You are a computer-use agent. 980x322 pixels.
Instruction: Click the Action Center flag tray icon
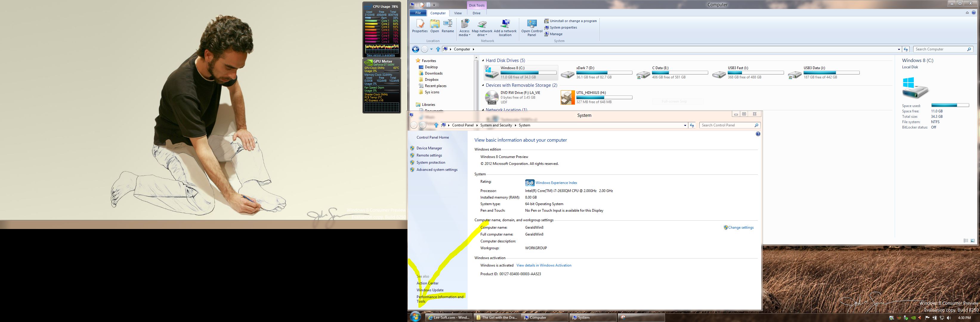coord(928,318)
